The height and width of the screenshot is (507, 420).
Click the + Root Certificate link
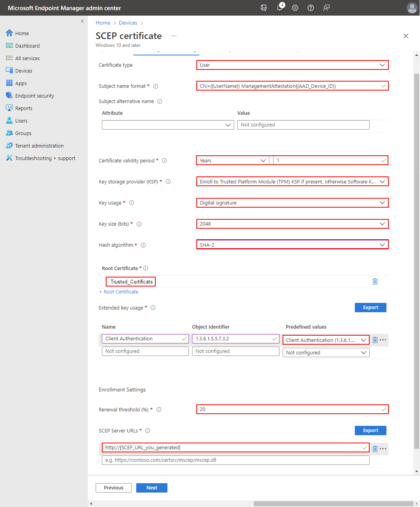(119, 292)
